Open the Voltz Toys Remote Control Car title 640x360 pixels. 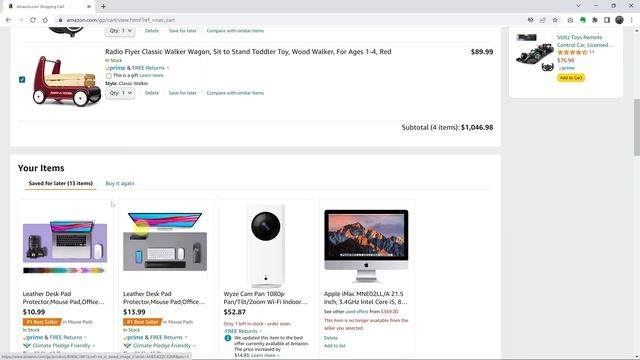click(584, 41)
